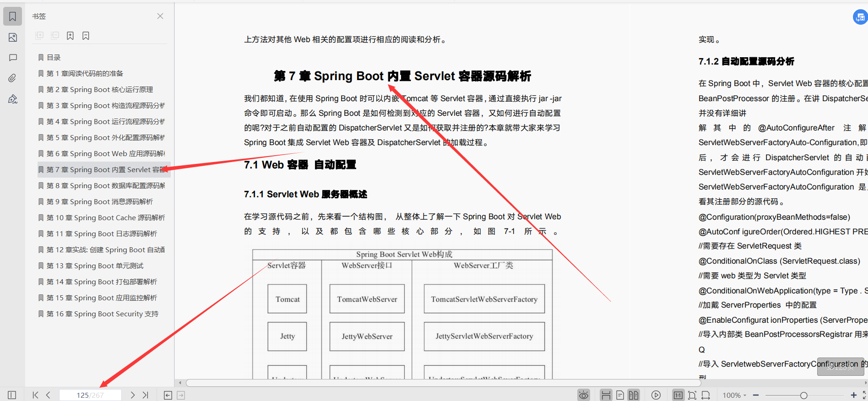This screenshot has width=868, height=401.
Task: Close the 书签 bookmarks panel
Action: pos(160,16)
